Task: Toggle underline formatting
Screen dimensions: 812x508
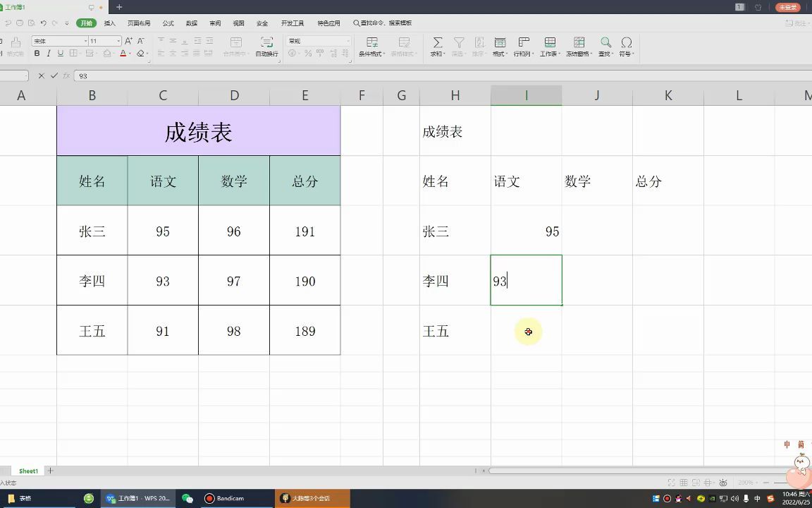Action: coord(61,52)
